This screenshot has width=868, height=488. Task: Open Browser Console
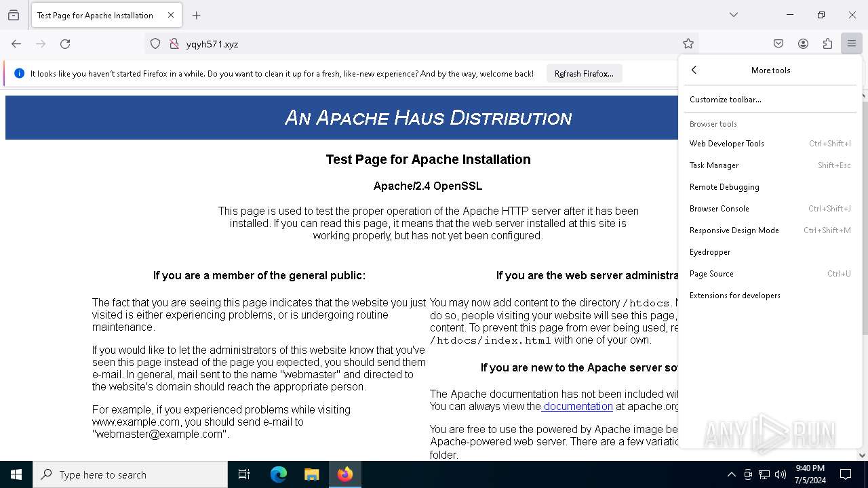click(x=770, y=208)
